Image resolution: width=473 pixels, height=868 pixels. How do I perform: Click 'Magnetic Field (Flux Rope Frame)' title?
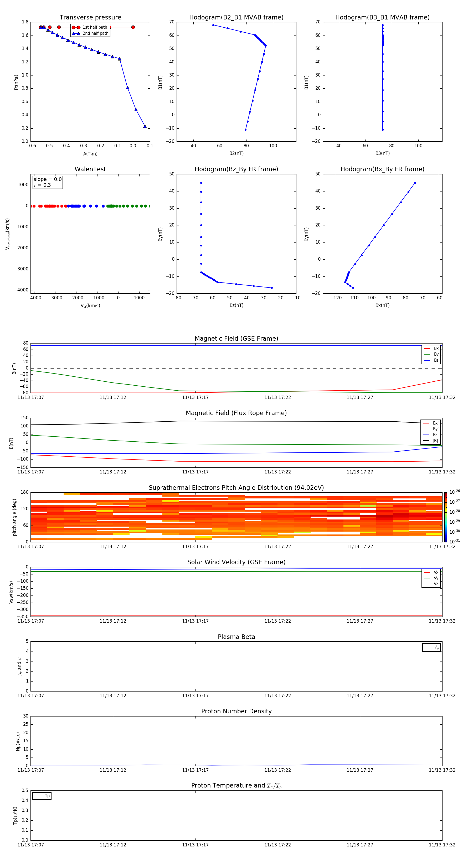click(236, 413)
